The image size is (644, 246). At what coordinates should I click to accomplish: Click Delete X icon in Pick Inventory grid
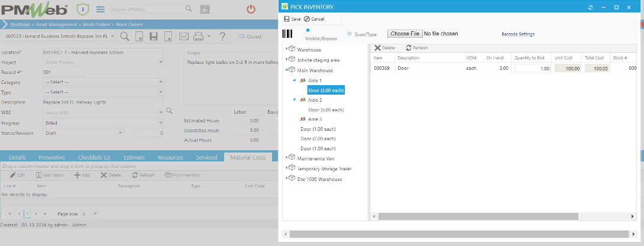click(x=377, y=48)
